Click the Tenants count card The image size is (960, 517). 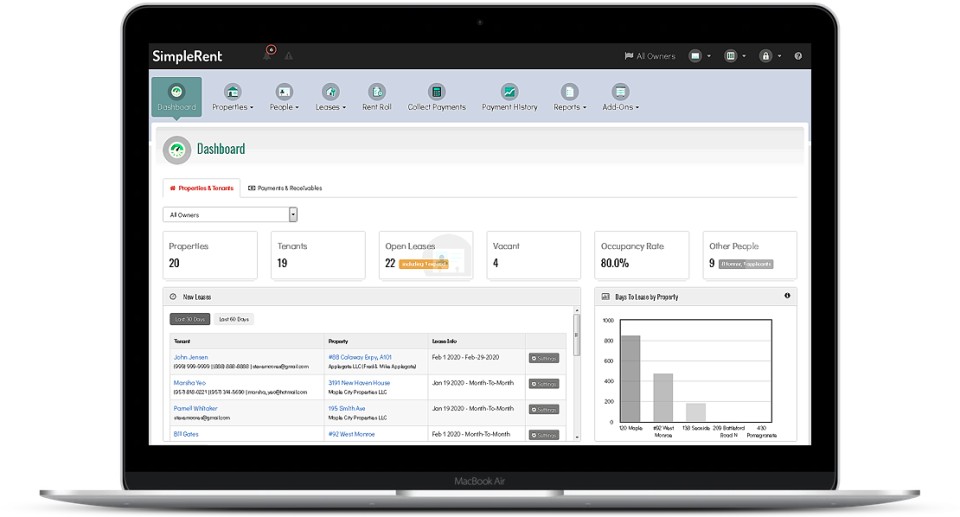click(x=318, y=255)
